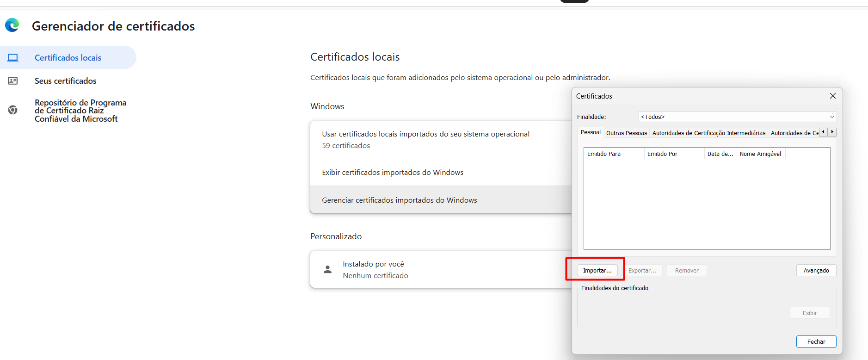The image size is (868, 360).
Task: Select the laptop icon for Certificados locais
Action: 13,58
